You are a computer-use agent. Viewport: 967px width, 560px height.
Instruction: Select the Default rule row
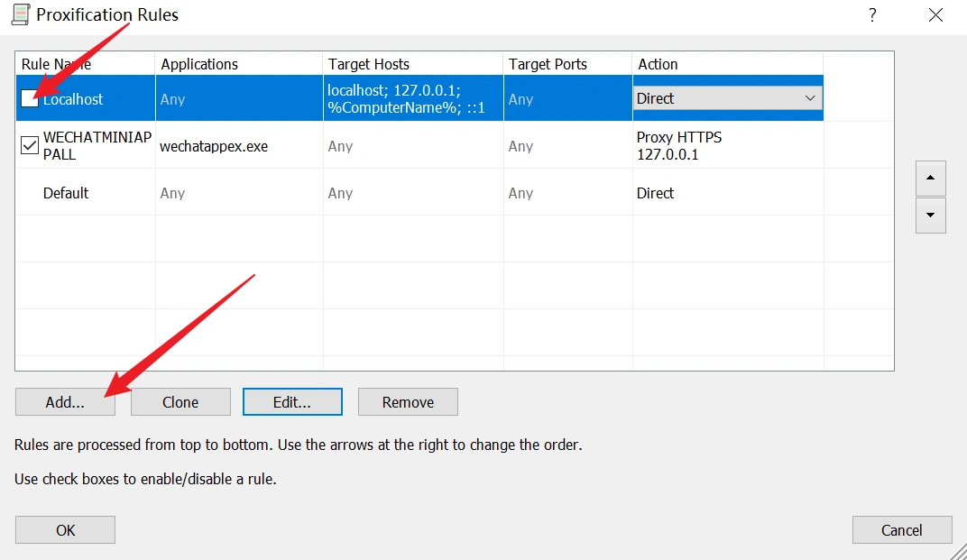[x=66, y=193]
